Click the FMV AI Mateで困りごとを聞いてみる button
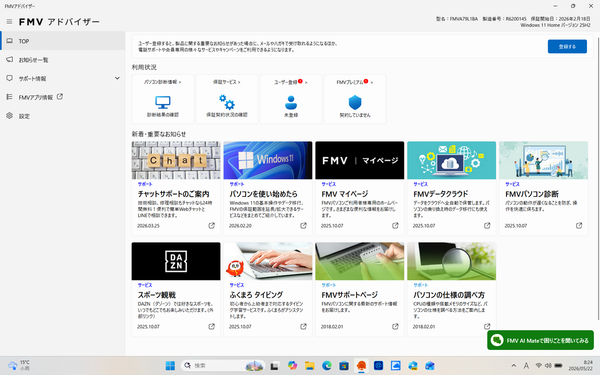The image size is (600, 375). click(x=540, y=340)
